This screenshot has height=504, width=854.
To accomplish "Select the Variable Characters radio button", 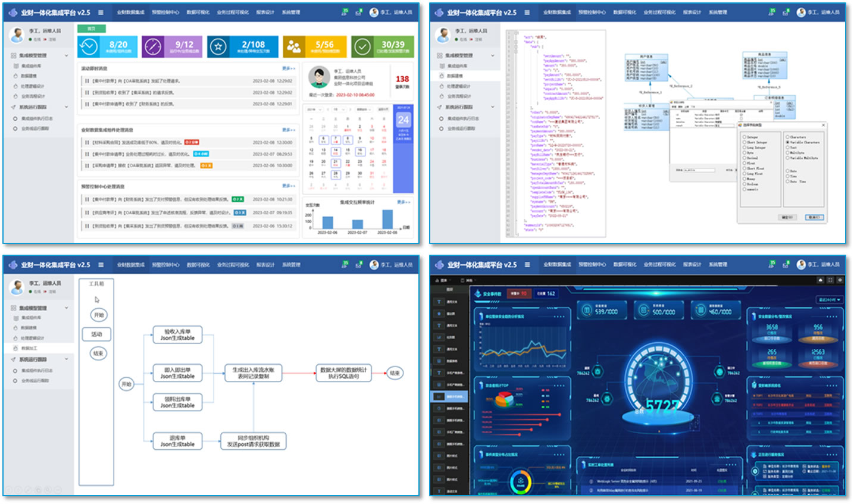I will click(x=787, y=142).
